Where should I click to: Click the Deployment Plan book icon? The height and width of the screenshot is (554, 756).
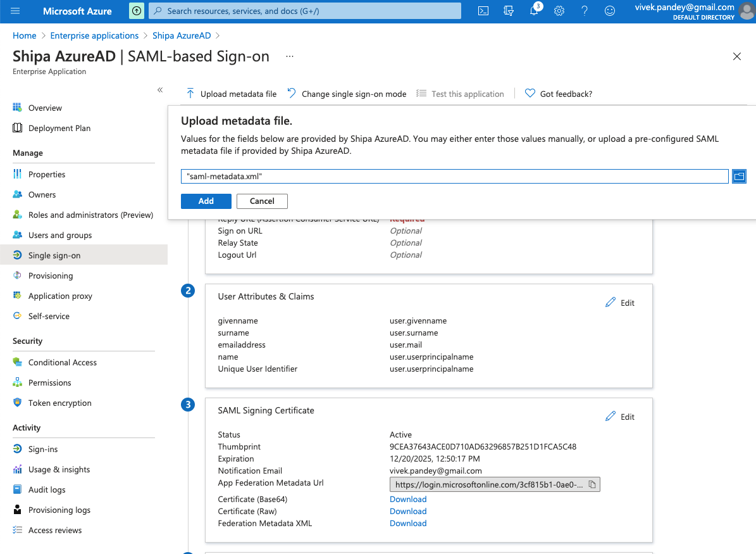click(x=17, y=127)
